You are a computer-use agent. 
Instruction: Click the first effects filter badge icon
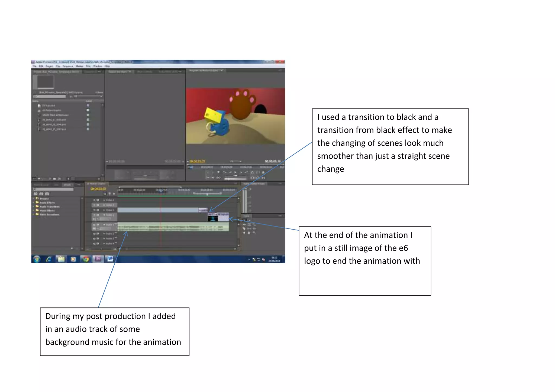36,194
